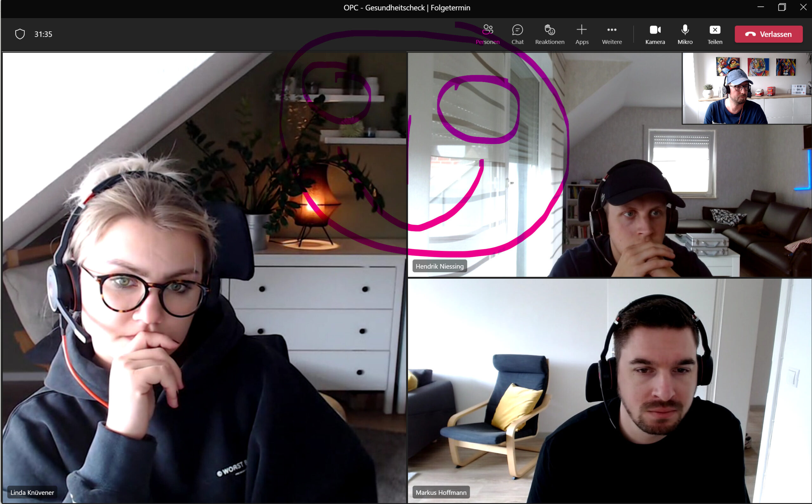This screenshot has height=504, width=812.
Task: Mute the Mikro microphone
Action: [685, 34]
